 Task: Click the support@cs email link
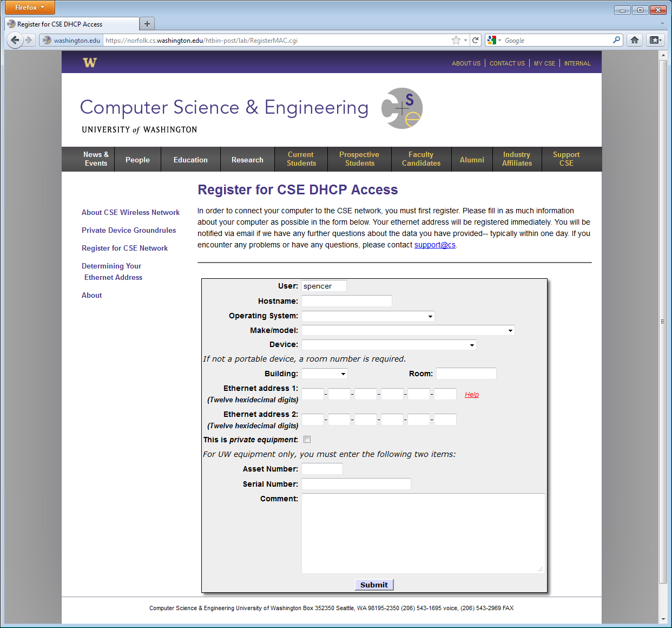[x=434, y=245]
